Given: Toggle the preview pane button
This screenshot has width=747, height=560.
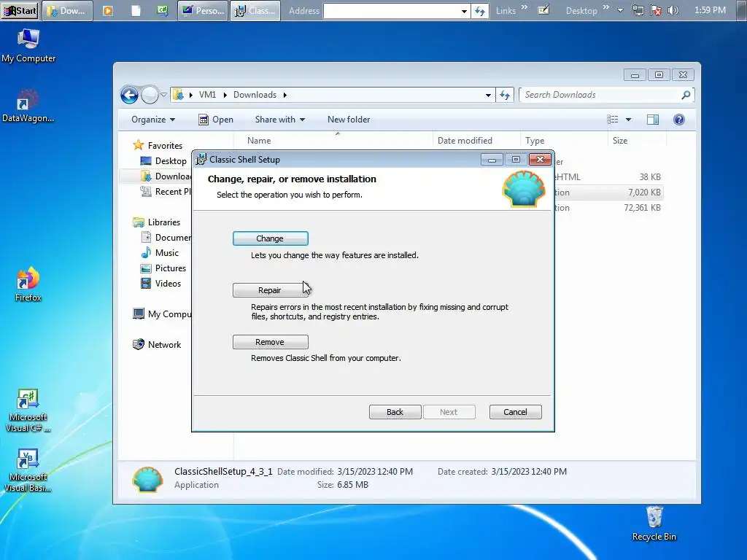Looking at the screenshot, I should point(653,120).
